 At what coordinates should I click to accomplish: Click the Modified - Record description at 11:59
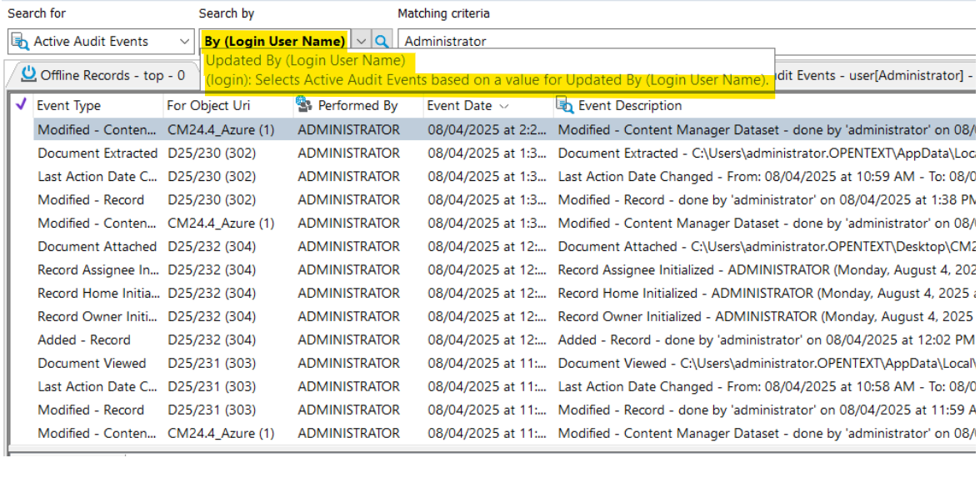tap(767, 410)
